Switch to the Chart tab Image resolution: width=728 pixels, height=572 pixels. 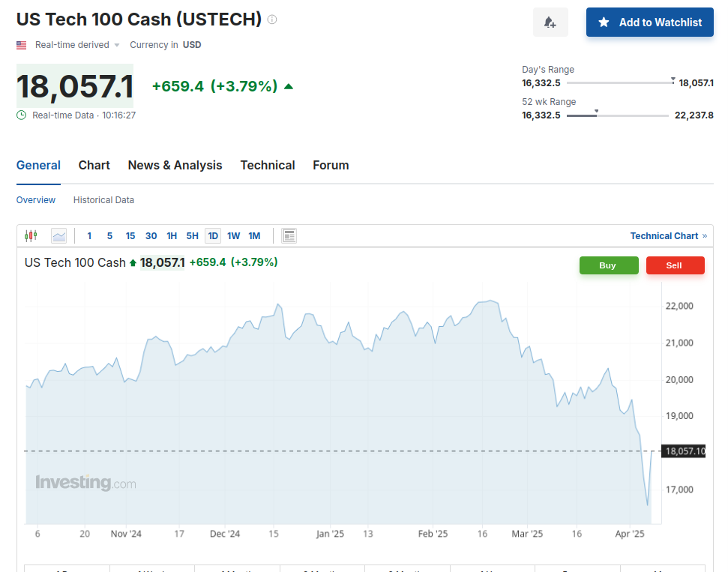(94, 165)
